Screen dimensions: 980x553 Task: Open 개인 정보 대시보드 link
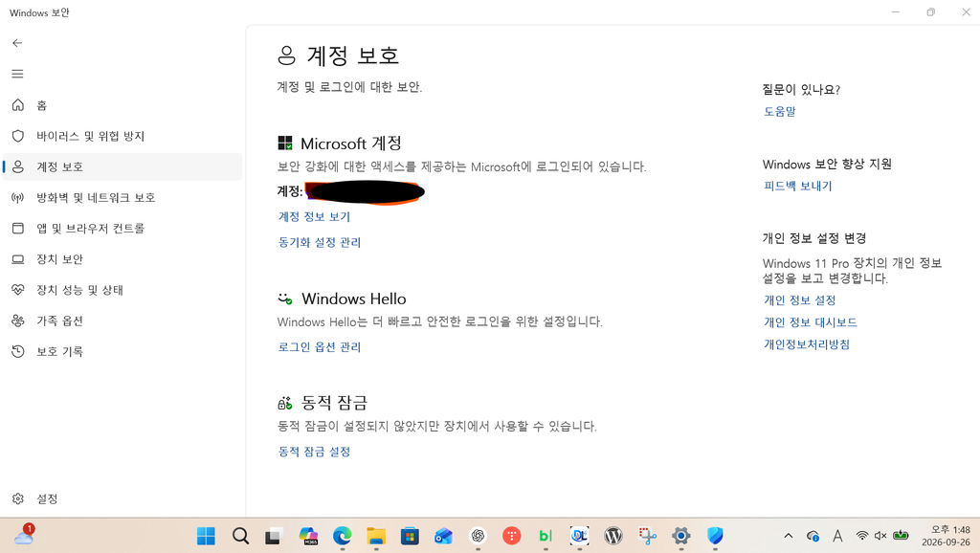810,321
